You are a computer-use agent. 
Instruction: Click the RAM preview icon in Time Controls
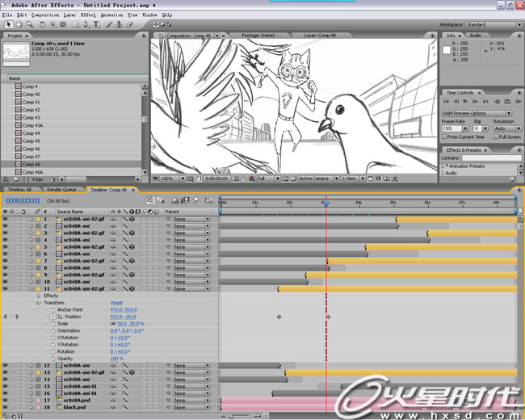518,101
